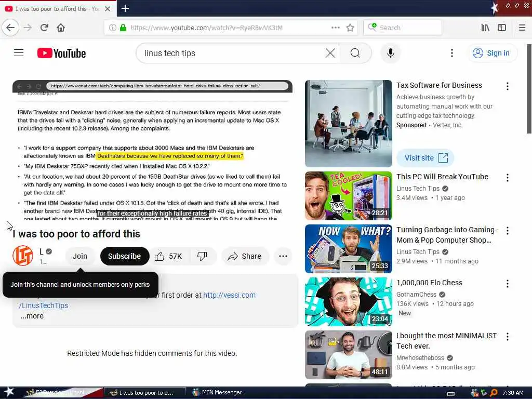This screenshot has height=399, width=532.
Task: Expand description with '...more'
Action: 32,316
